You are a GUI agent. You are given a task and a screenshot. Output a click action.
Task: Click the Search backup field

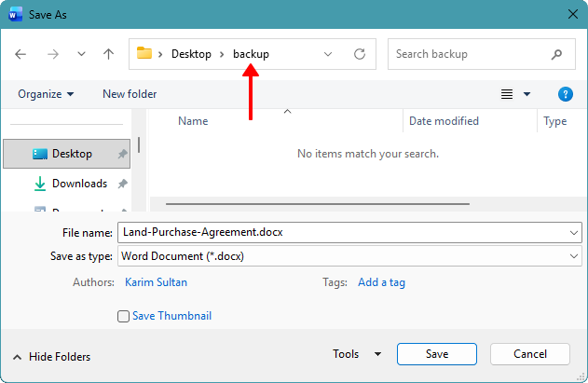(x=482, y=54)
